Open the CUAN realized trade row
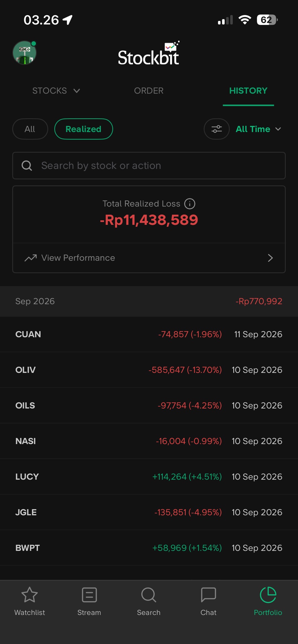298x644 pixels. (x=149, y=334)
